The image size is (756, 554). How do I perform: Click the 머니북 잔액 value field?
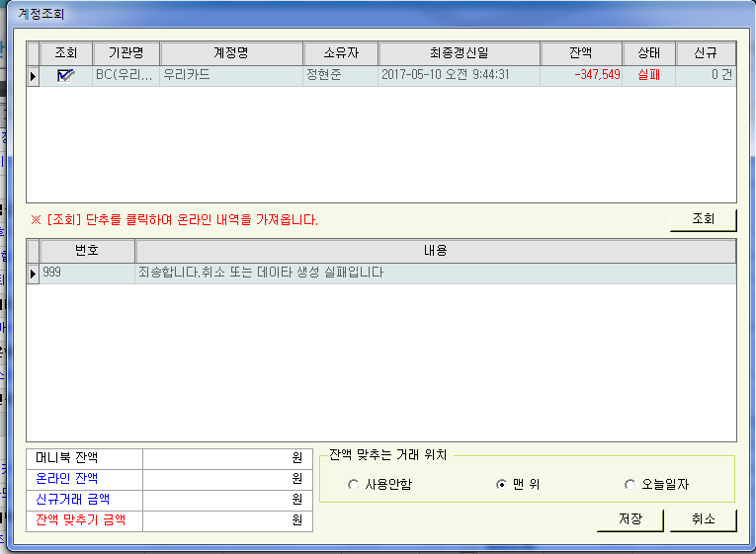227,458
